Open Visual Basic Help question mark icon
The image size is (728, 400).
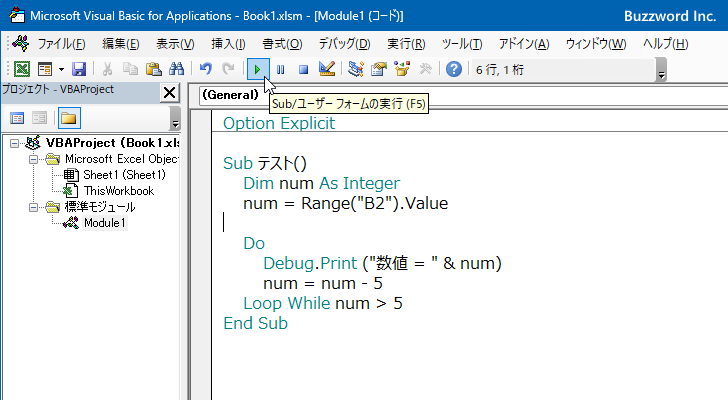[x=454, y=69]
